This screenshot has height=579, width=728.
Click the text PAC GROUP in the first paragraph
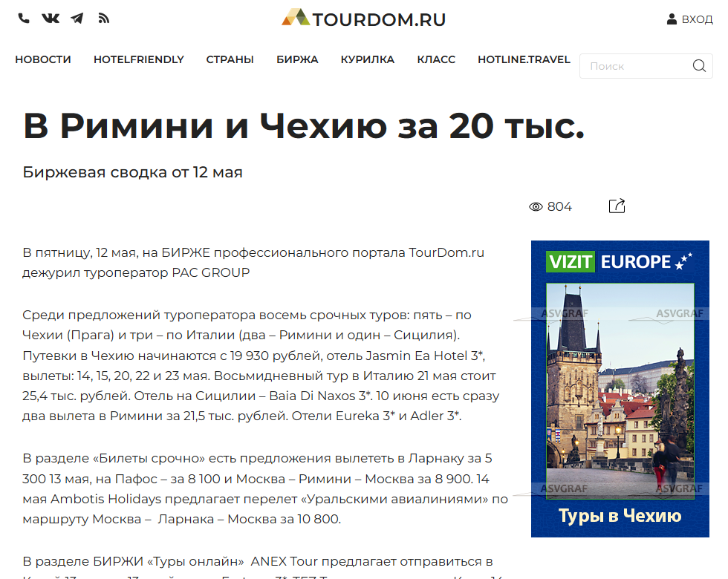pyautogui.click(x=210, y=272)
